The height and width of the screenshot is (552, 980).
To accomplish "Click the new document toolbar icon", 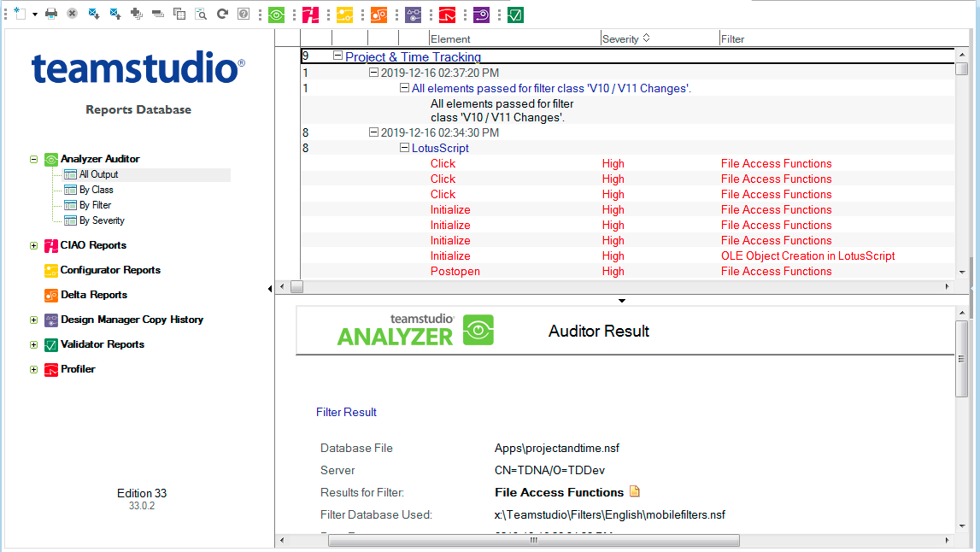I will (x=20, y=13).
